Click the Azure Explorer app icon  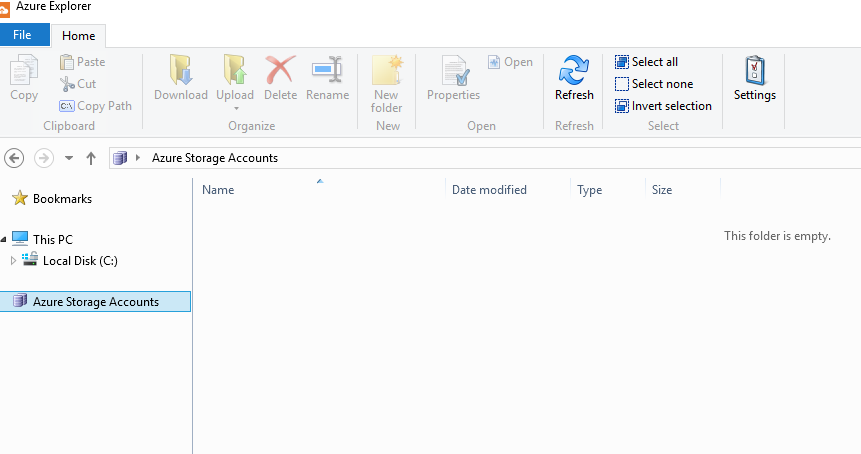[5, 9]
